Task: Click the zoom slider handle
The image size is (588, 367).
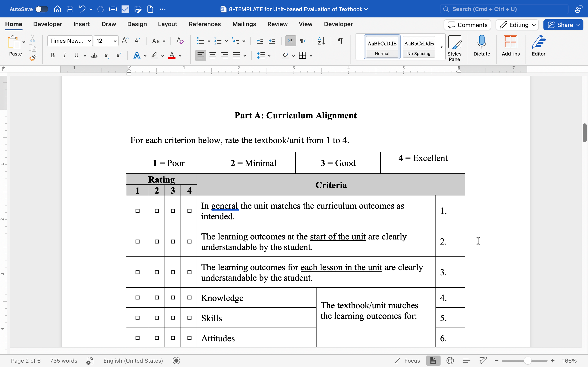Action: coord(527,361)
